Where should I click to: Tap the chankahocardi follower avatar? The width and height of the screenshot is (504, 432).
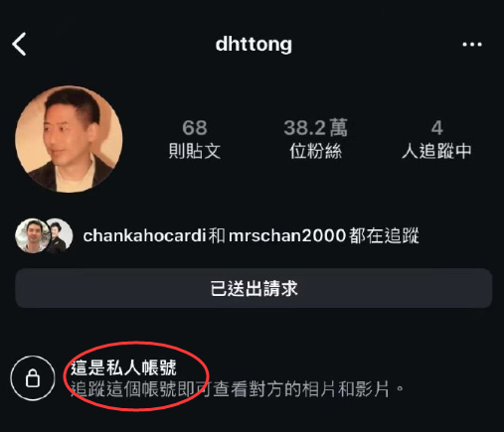coord(31,235)
